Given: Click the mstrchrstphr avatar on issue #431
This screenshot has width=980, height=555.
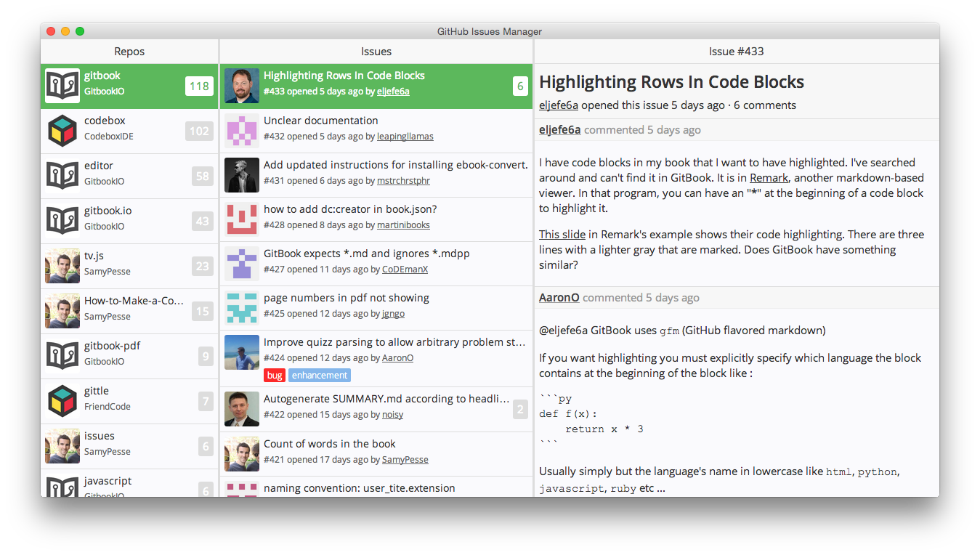Looking at the screenshot, I should 242,176.
